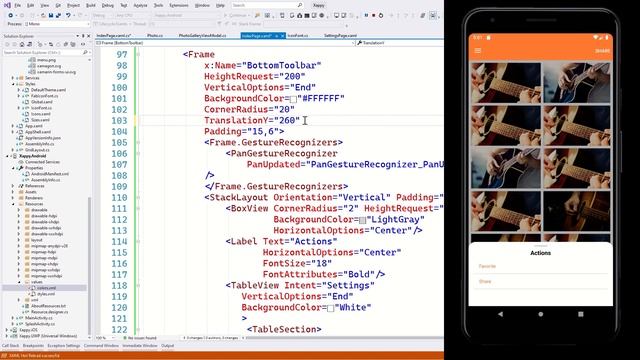The width and height of the screenshot is (640, 360).
Task: Click the LightGray color swatch on line 112
Action: click(362, 220)
